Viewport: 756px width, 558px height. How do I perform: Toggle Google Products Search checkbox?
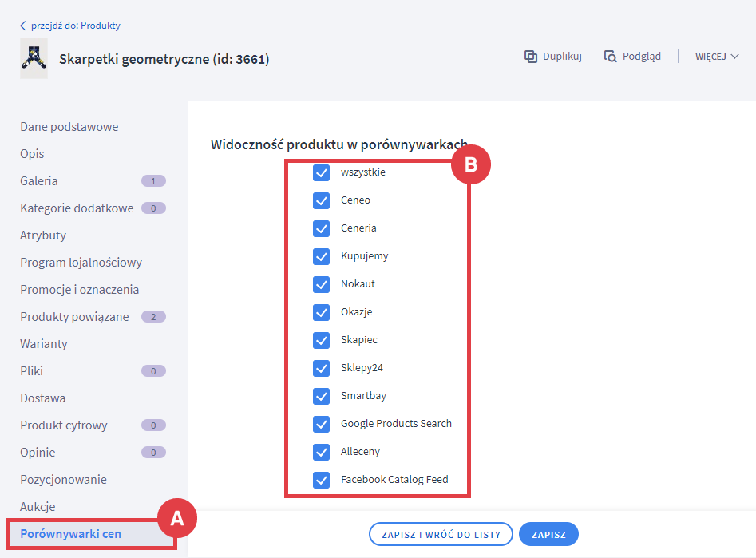[321, 425]
